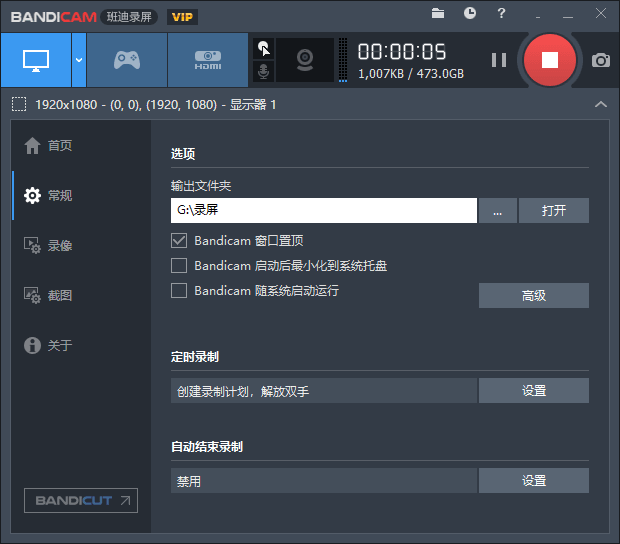
Task: Click the output folder path field
Action: click(x=324, y=210)
